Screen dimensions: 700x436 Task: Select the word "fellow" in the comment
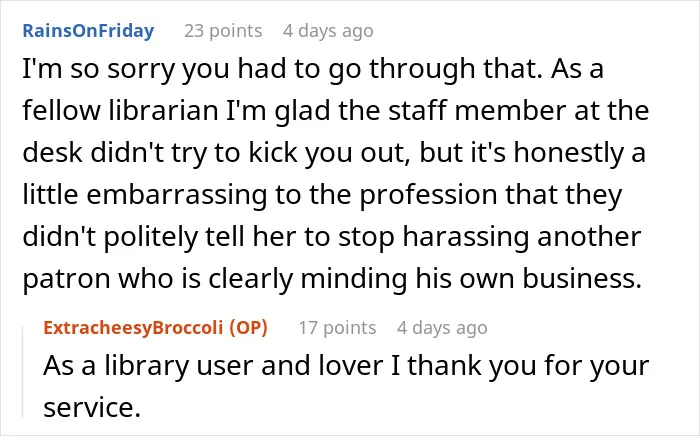click(x=62, y=110)
